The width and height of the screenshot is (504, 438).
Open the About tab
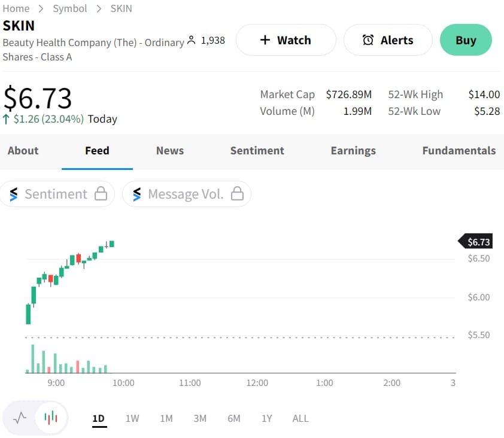[x=23, y=151]
